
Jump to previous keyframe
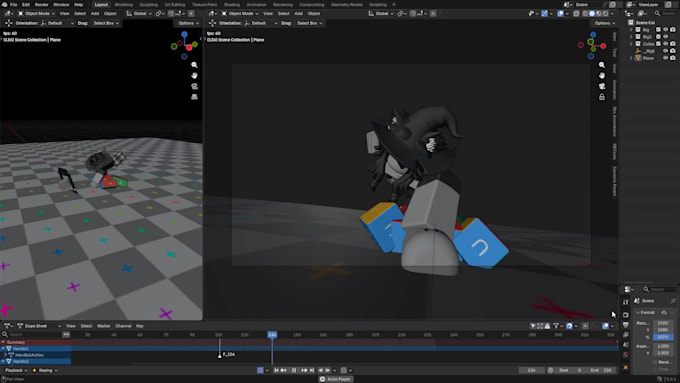click(284, 370)
